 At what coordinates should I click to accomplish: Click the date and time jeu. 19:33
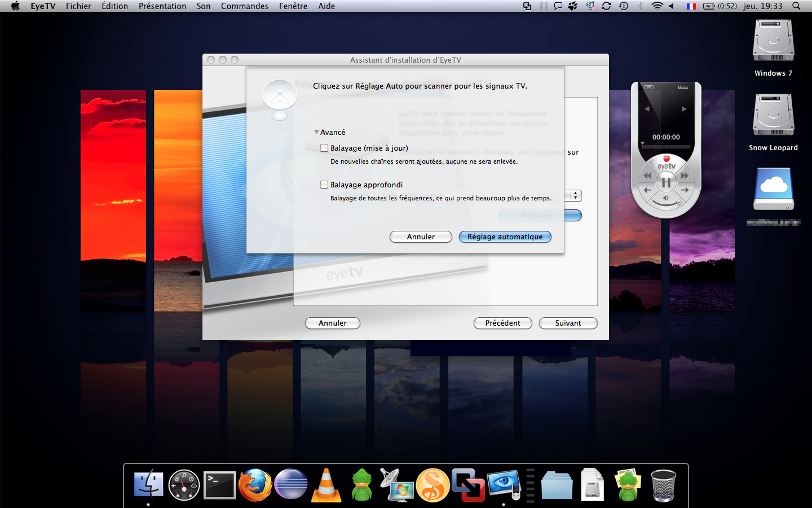coord(763,6)
